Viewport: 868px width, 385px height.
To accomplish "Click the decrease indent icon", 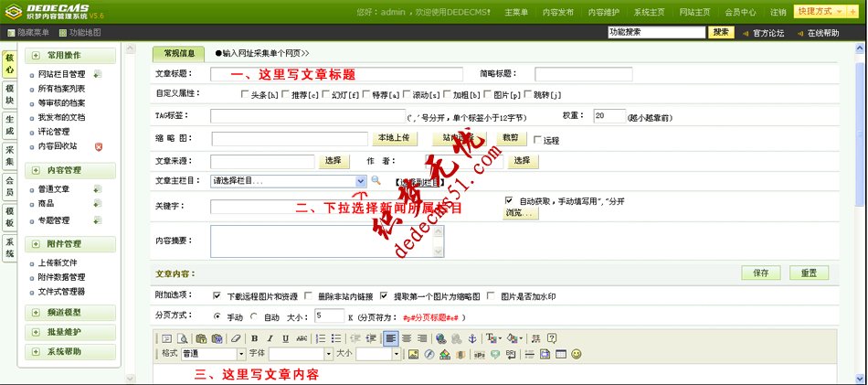I will click(x=355, y=338).
